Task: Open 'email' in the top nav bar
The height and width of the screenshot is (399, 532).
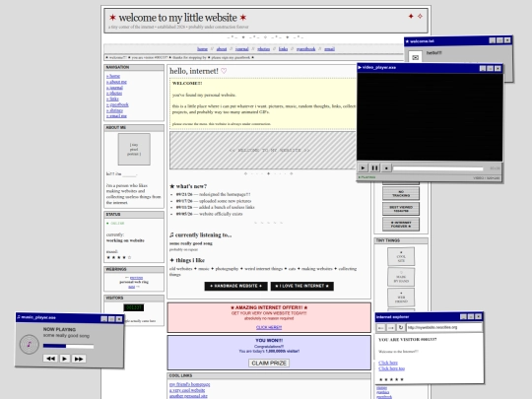Action: pos(329,49)
